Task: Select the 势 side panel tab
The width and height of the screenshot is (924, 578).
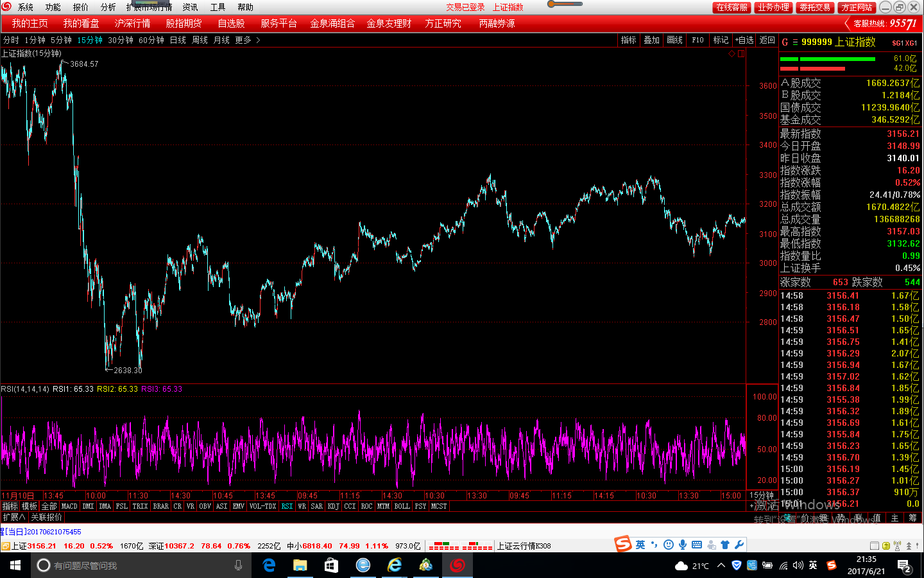Action: (841, 518)
